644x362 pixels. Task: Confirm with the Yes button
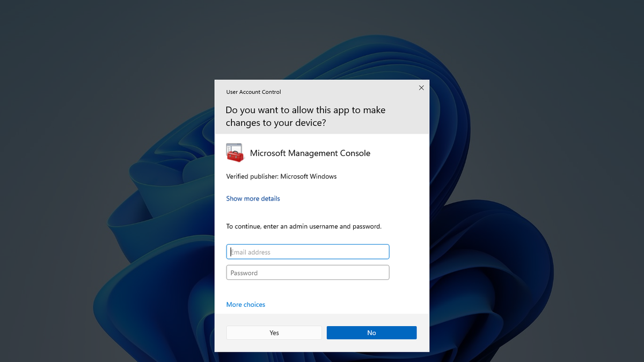(x=274, y=333)
